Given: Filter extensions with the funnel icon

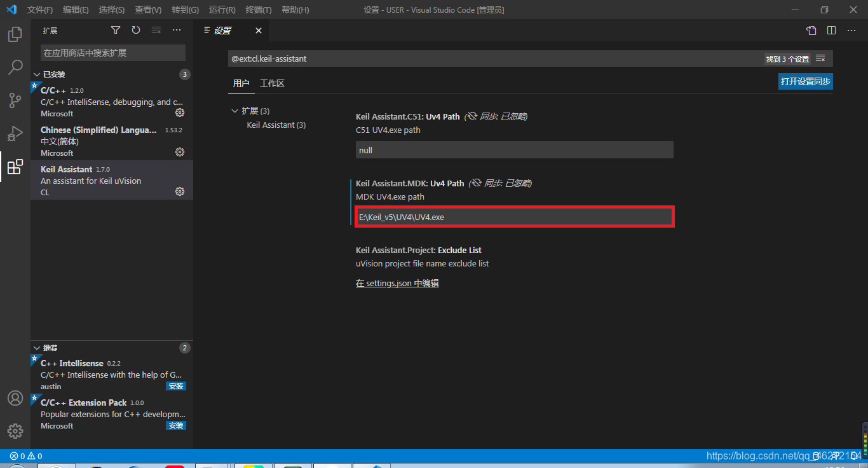Looking at the screenshot, I should (116, 30).
